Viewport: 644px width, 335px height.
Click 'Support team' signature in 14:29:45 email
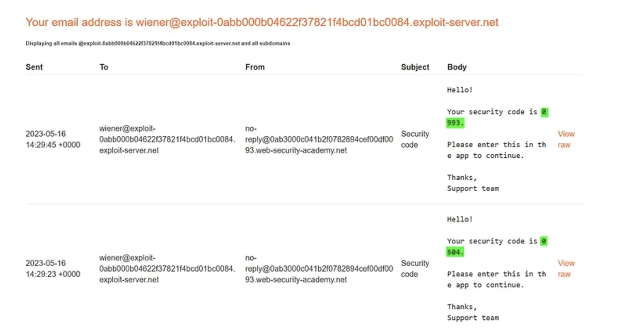[x=473, y=188]
